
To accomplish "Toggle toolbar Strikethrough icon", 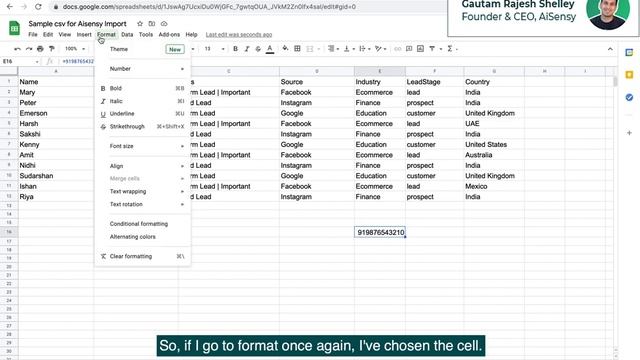I will pyautogui.click(x=258, y=49).
